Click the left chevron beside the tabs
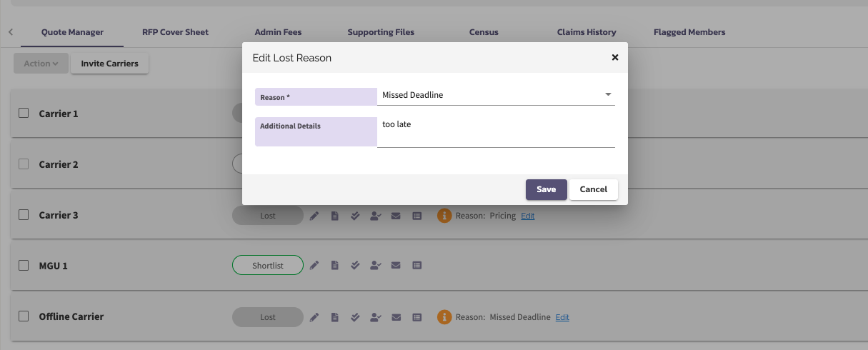Image resolution: width=868 pixels, height=350 pixels. [x=11, y=32]
